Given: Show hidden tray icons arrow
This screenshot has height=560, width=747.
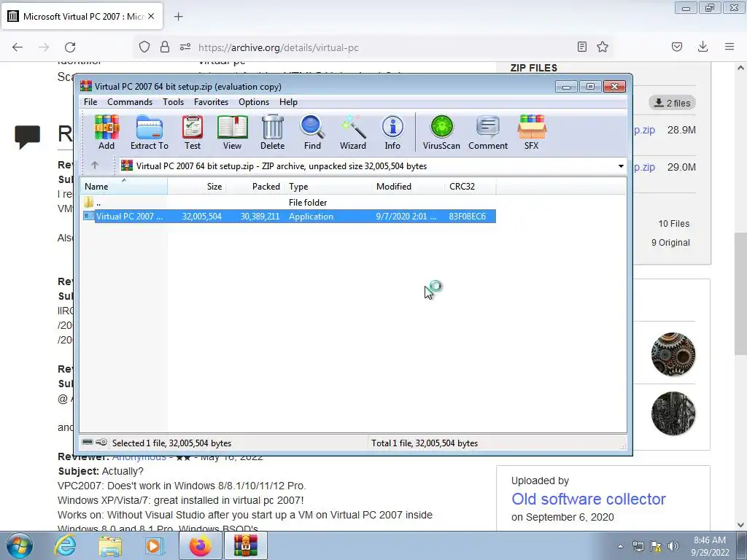Looking at the screenshot, I should coord(620,546).
